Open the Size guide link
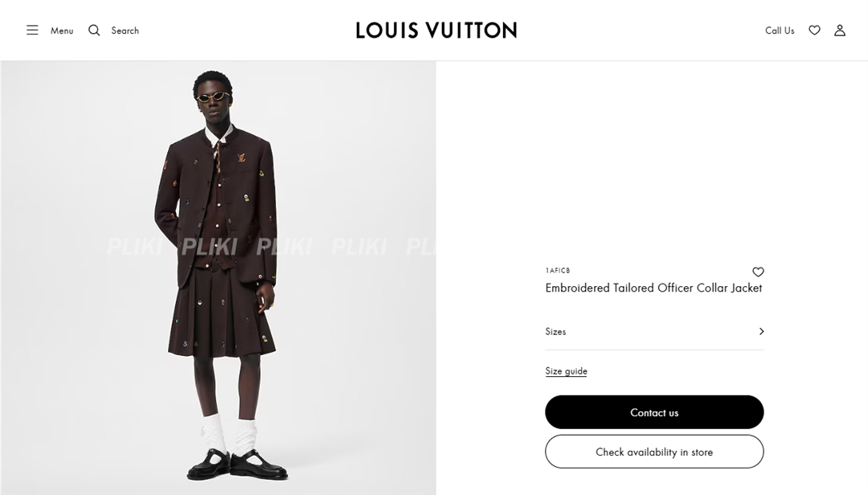The width and height of the screenshot is (868, 495). click(x=566, y=371)
